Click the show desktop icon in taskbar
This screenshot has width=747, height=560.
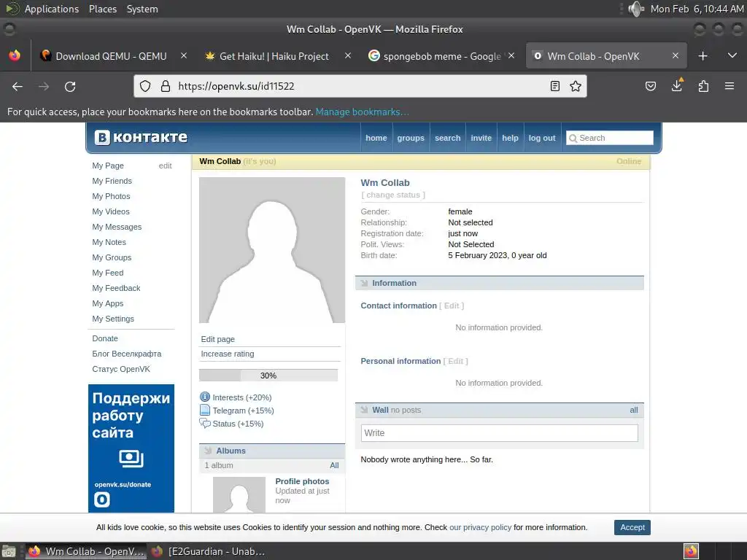(x=9, y=551)
